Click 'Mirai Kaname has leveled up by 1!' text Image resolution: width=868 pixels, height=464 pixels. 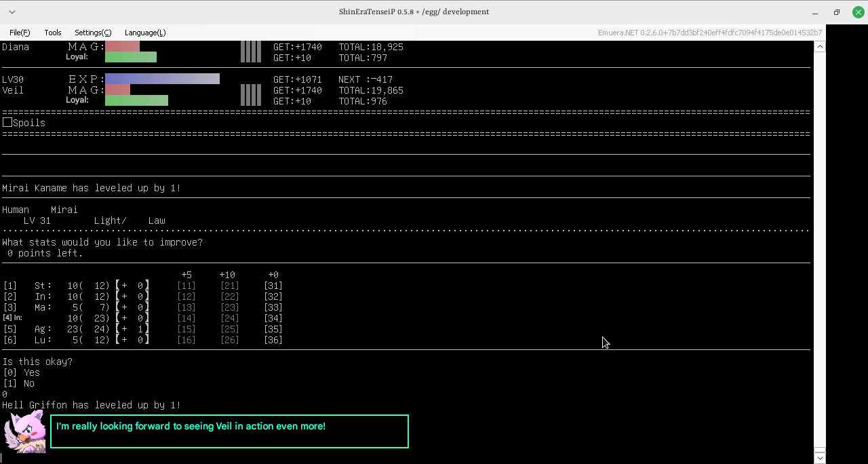[92, 188]
